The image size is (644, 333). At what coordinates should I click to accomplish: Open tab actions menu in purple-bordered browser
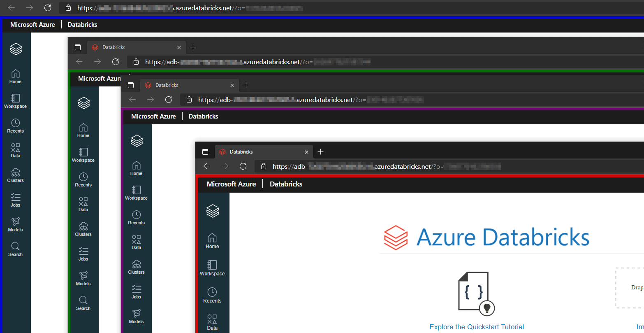point(131,85)
